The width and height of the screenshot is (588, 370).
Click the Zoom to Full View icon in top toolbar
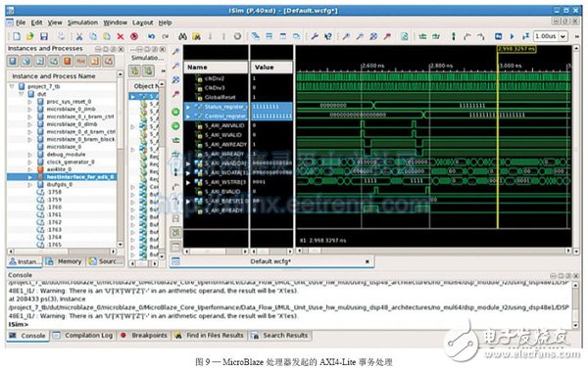373,36
